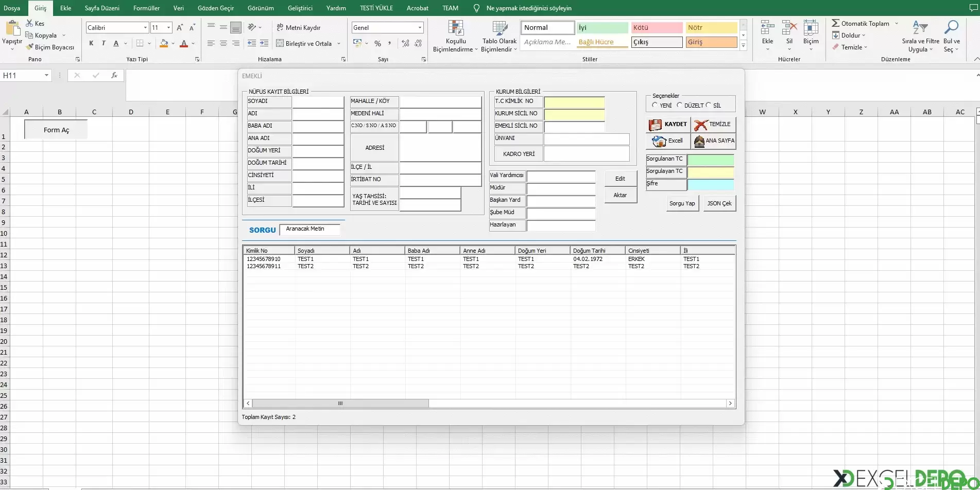The width and height of the screenshot is (980, 490).
Task: Select the DÜZELT radio option
Action: pos(679,105)
